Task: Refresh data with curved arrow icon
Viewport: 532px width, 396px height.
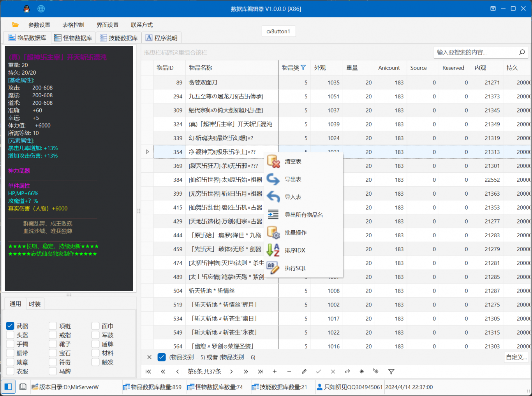Action: pos(347,371)
